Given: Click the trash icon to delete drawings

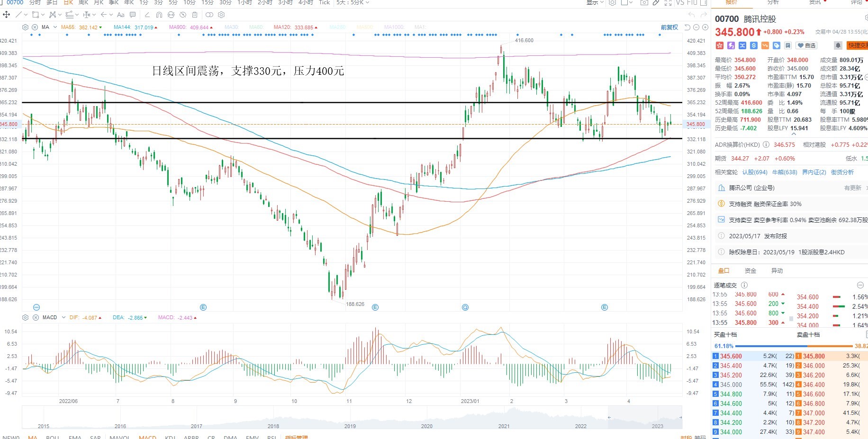Looking at the screenshot, I should point(195,15).
